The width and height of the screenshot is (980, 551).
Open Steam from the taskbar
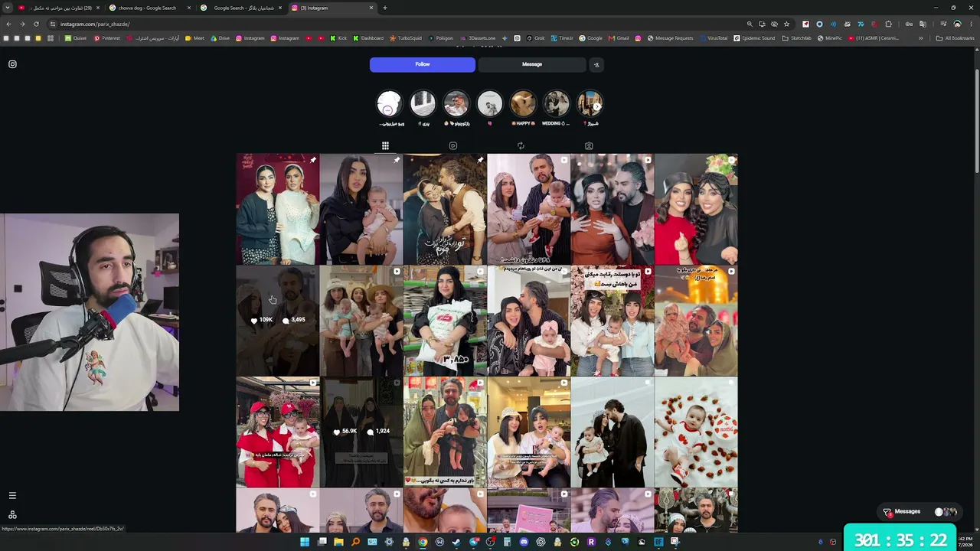click(x=456, y=542)
